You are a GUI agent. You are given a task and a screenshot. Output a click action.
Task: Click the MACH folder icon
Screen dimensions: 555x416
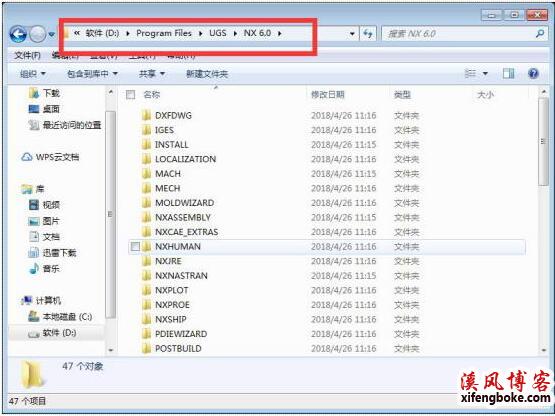[x=147, y=173]
